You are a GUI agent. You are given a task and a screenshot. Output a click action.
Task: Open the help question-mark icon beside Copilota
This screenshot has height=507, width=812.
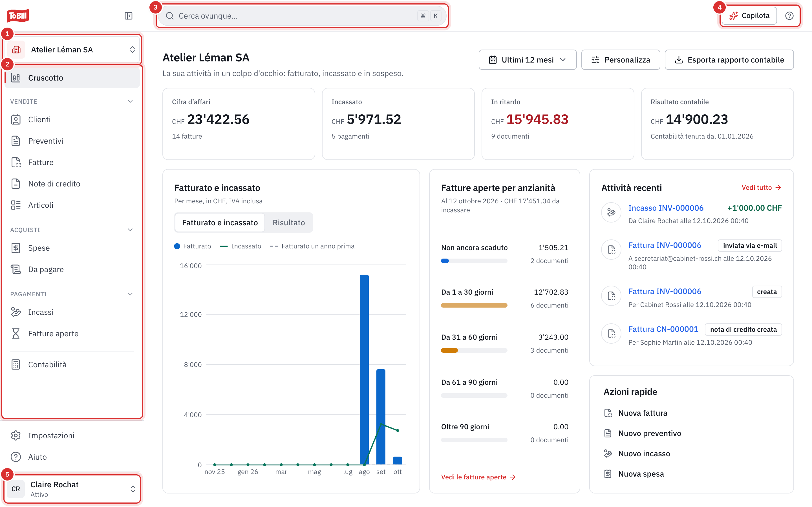[789, 16]
